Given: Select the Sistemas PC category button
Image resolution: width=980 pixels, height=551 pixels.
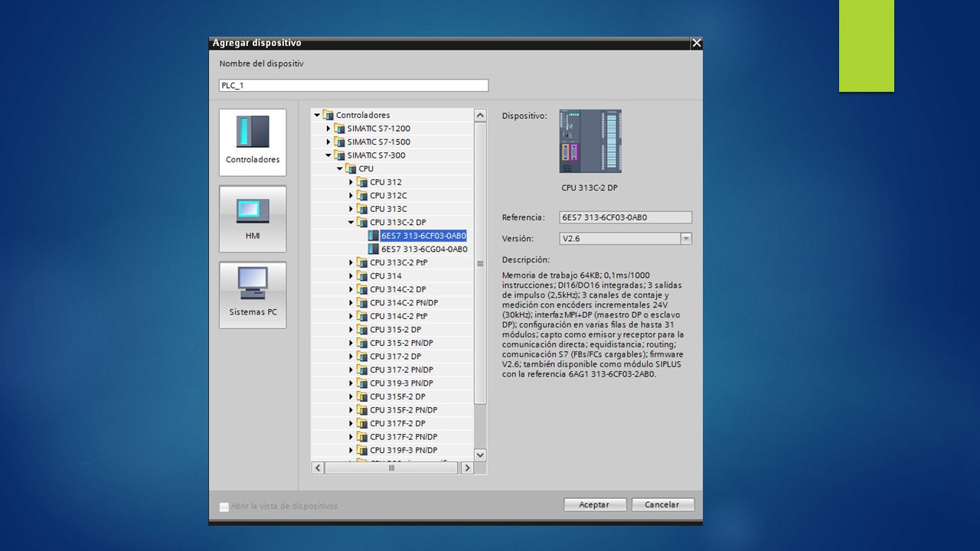Looking at the screenshot, I should coord(253,295).
